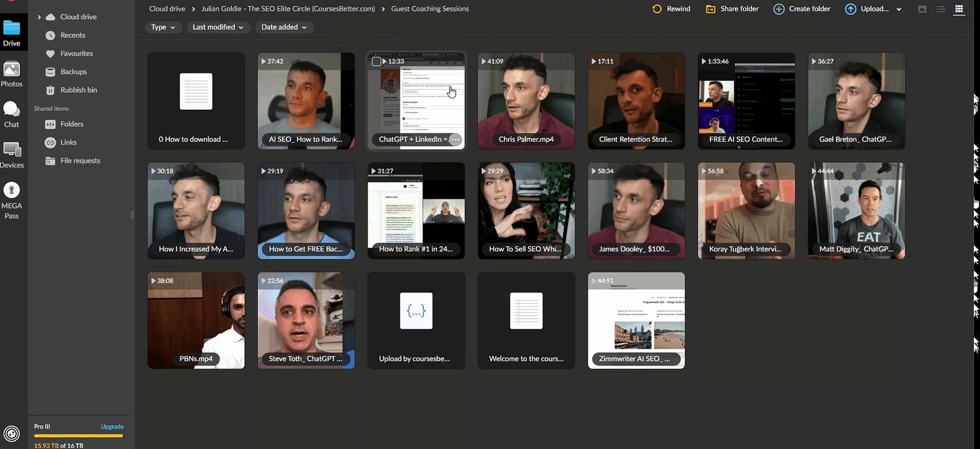
Task: Open the 'Client Retention Strat...' video
Action: (x=636, y=101)
